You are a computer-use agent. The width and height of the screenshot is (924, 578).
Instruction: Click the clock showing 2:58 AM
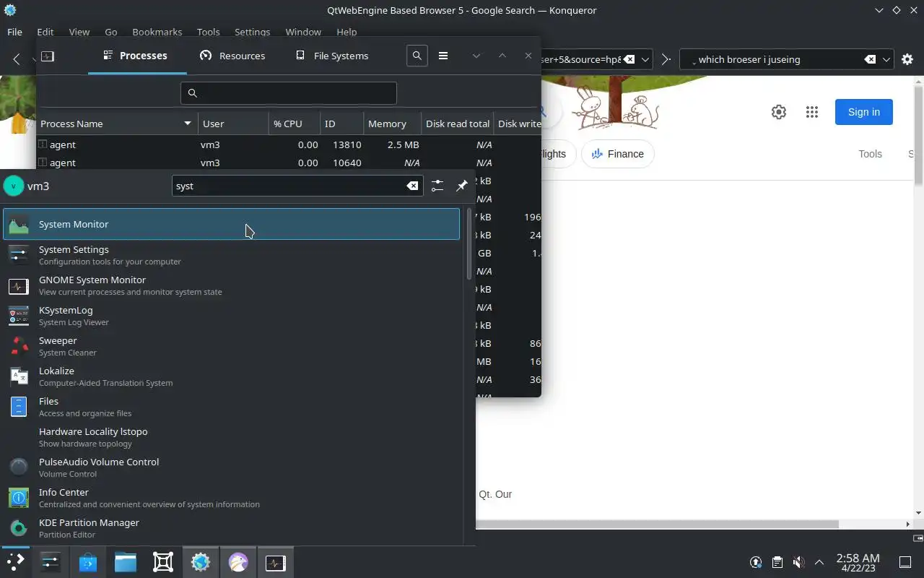click(x=858, y=562)
